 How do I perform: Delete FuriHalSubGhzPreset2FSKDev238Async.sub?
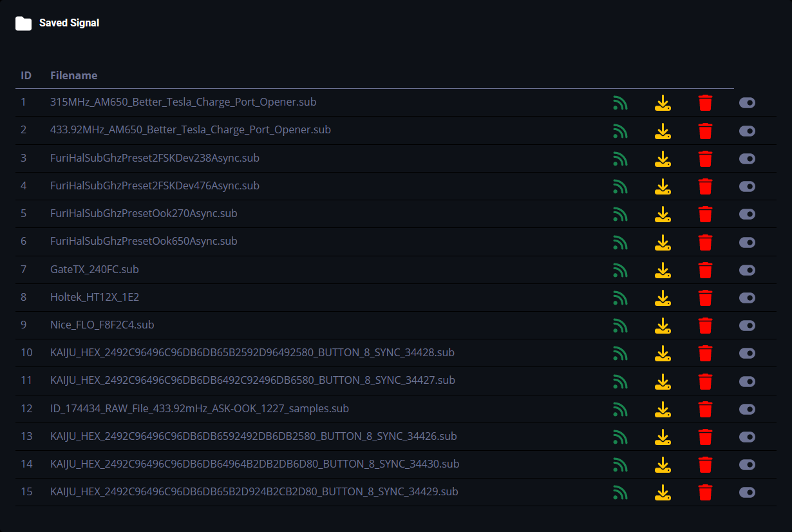706,158
